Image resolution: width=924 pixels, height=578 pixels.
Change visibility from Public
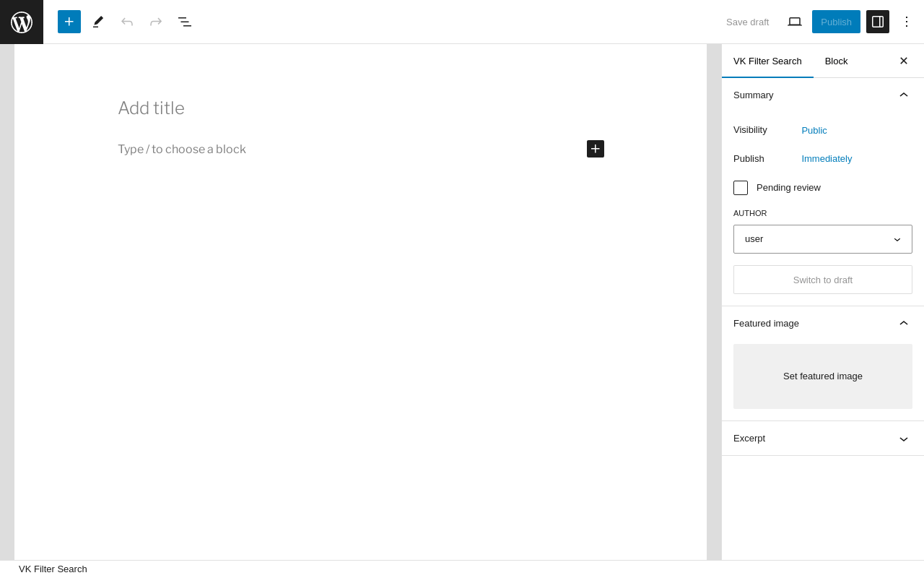click(x=814, y=130)
